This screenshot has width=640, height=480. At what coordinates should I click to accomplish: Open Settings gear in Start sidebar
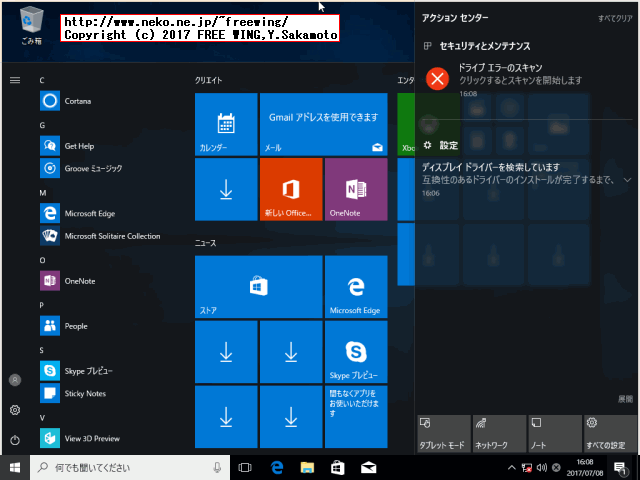tap(15, 410)
